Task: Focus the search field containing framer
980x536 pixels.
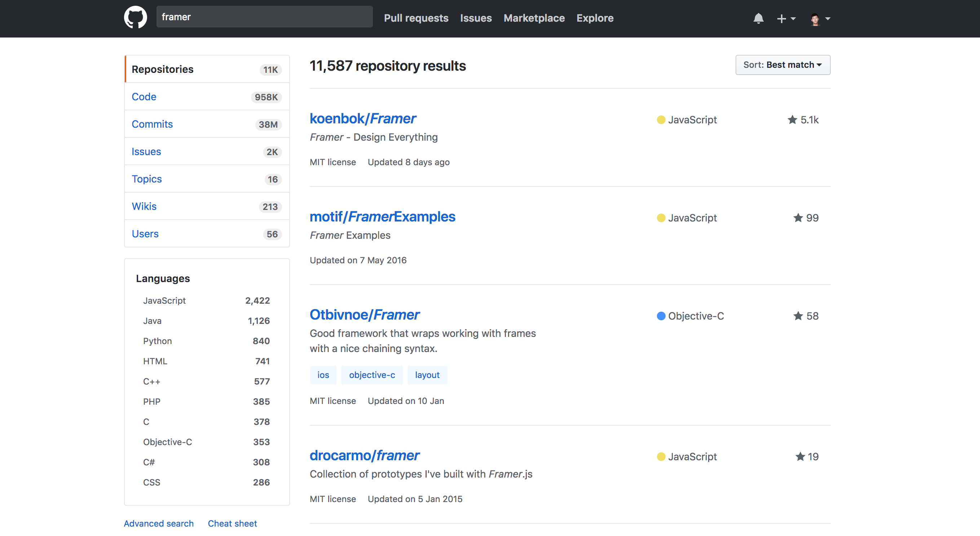Action: coord(264,17)
